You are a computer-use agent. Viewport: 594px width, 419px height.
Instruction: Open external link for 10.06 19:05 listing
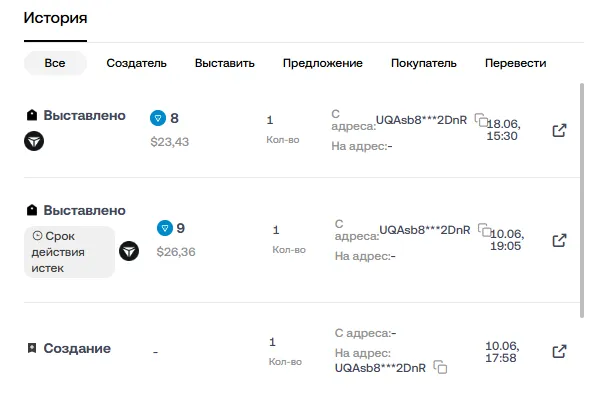coord(559,240)
